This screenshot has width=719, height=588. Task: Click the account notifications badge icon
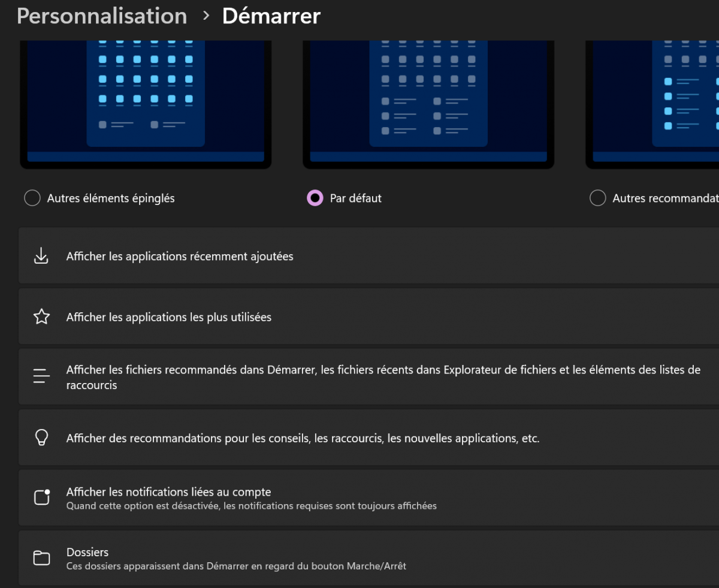(x=41, y=497)
